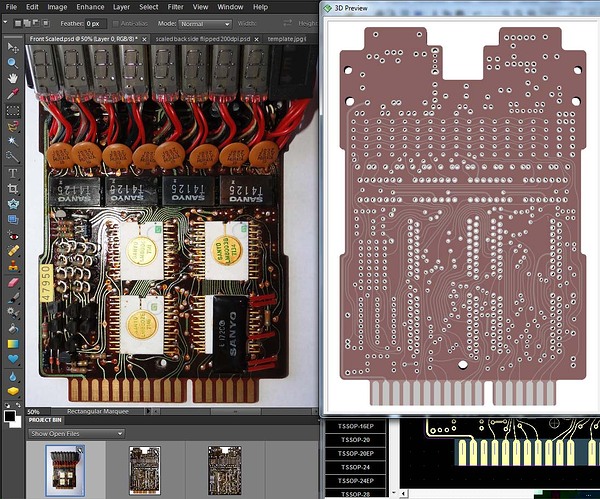Select the Straighten tool
Viewport: 600px width, 499px height.
[x=13, y=219]
